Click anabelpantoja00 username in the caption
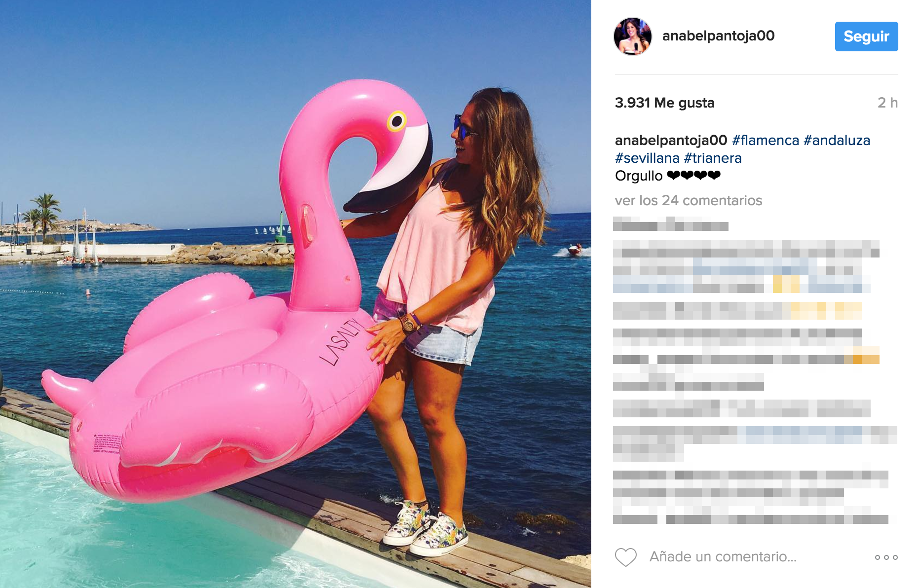The width and height of the screenshot is (921, 588). (671, 140)
